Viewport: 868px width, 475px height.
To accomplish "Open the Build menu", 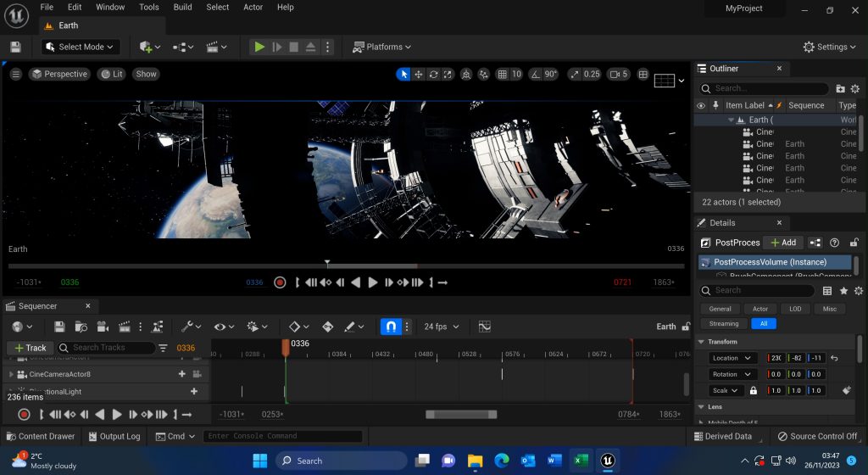I will (183, 7).
